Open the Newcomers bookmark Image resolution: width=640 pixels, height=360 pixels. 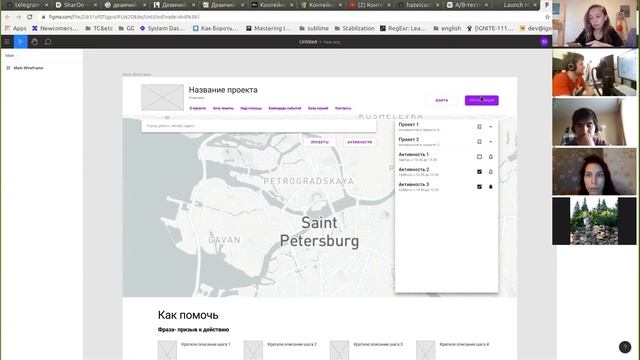(55, 28)
